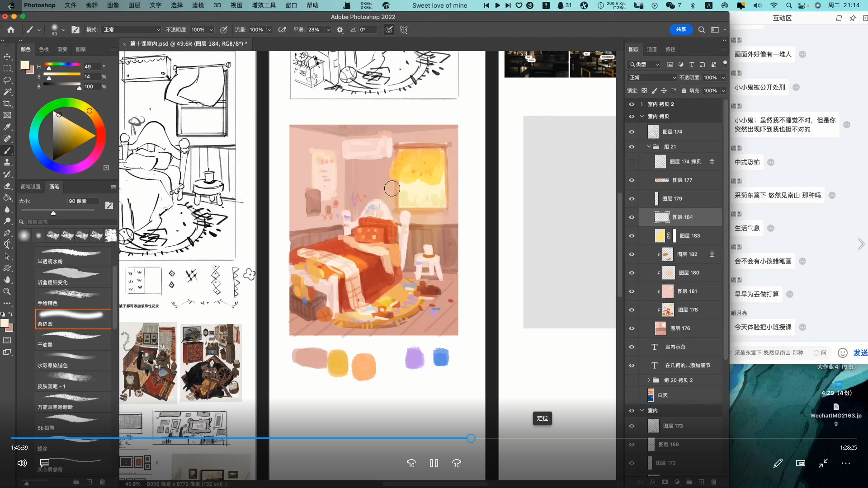Toggle visibility of text layer 室内示范
The height and width of the screenshot is (488, 868).
tap(632, 347)
